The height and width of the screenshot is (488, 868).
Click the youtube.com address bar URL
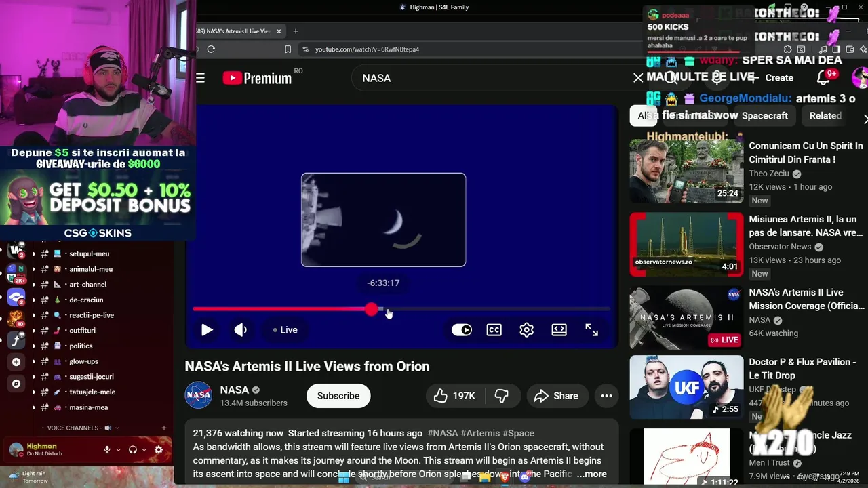367,49
